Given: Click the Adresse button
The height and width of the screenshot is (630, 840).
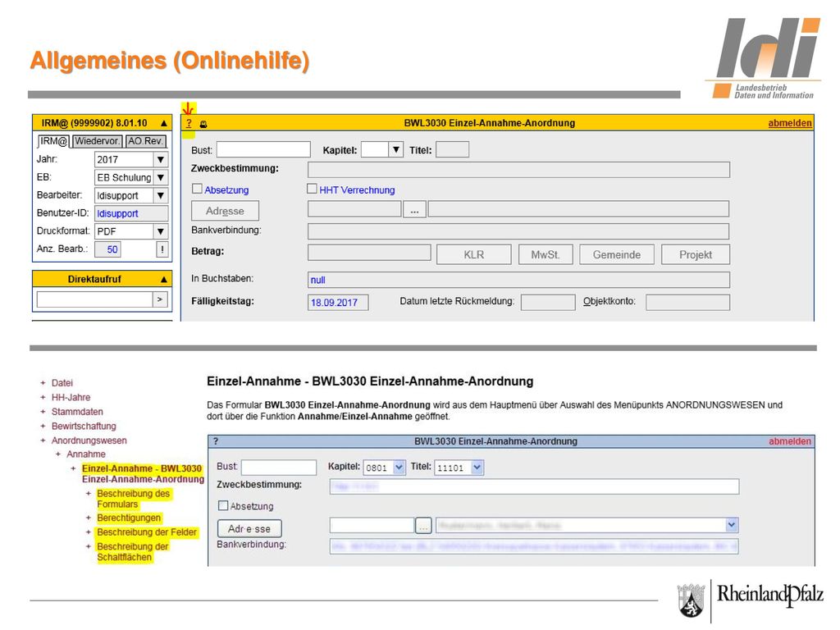Looking at the screenshot, I should pos(225,211).
